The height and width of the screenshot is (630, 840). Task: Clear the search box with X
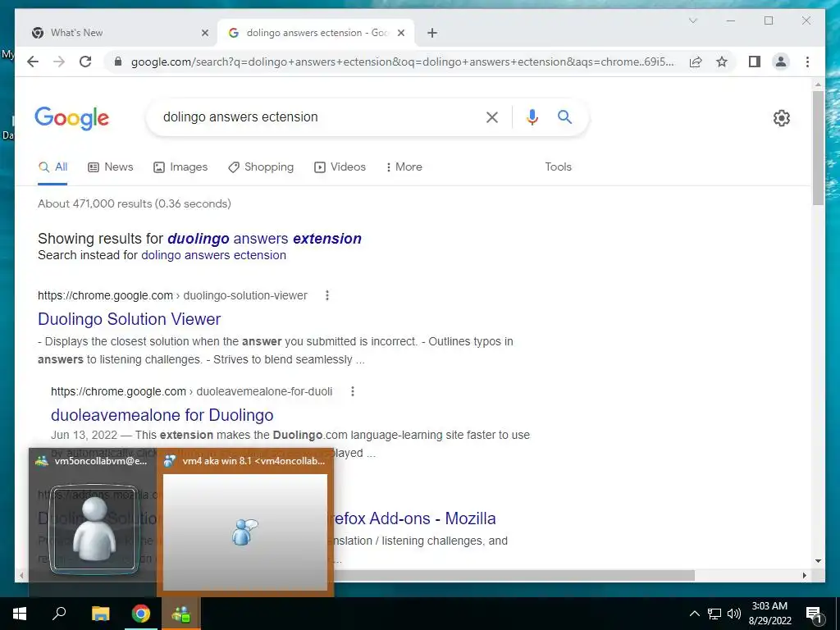coord(492,117)
